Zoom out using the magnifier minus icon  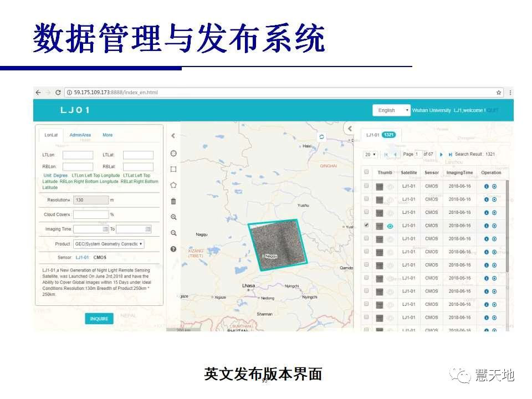pyautogui.click(x=173, y=233)
